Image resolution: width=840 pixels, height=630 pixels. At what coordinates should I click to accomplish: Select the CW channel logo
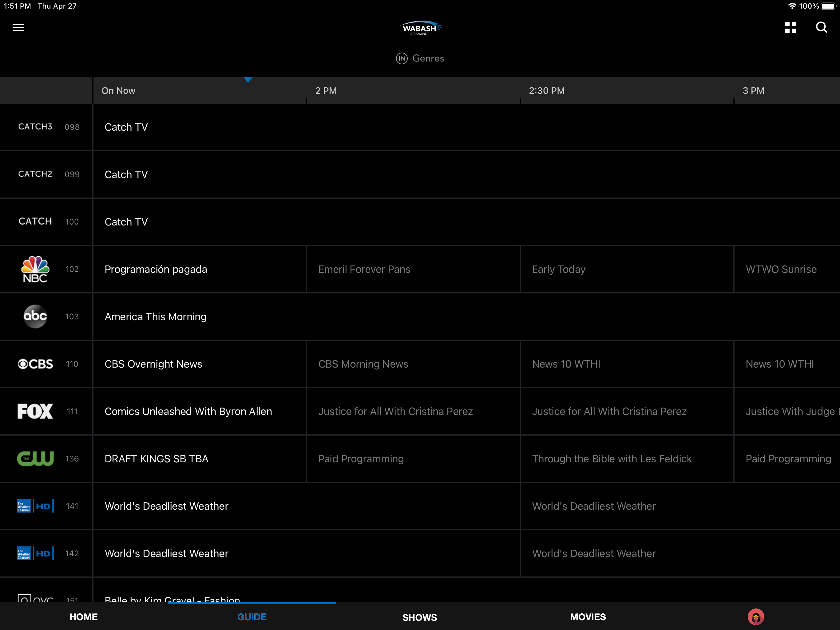[35, 458]
